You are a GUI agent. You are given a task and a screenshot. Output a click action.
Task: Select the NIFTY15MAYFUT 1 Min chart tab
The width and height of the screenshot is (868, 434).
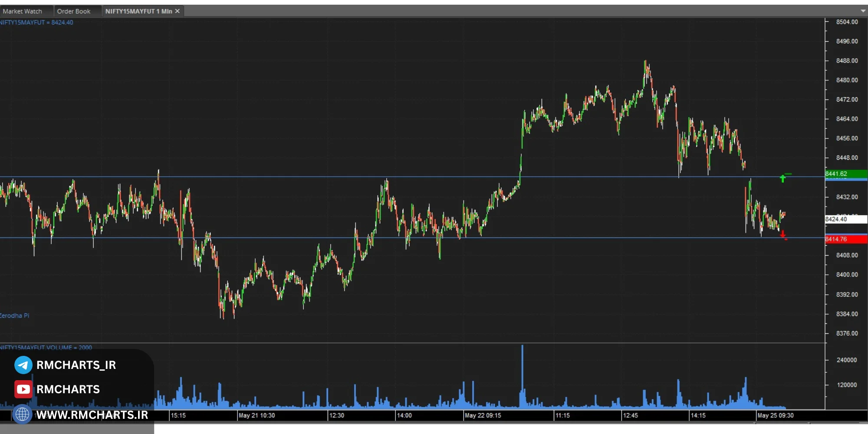coord(138,11)
